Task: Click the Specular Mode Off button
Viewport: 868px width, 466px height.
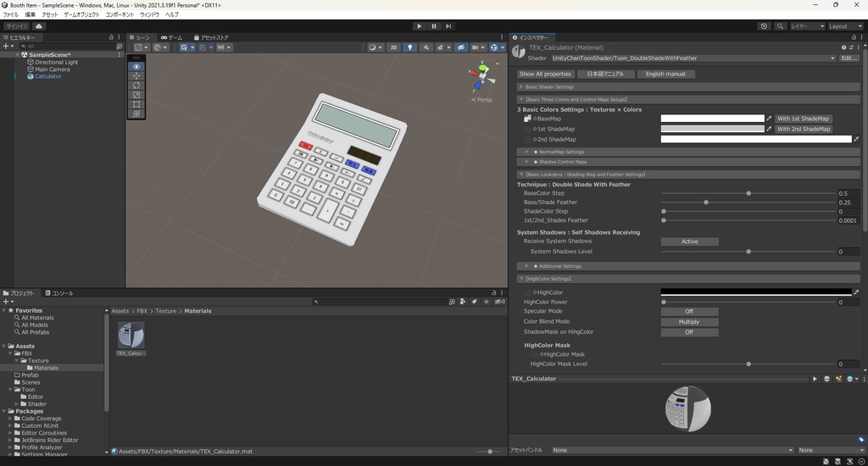Action: [x=690, y=312]
